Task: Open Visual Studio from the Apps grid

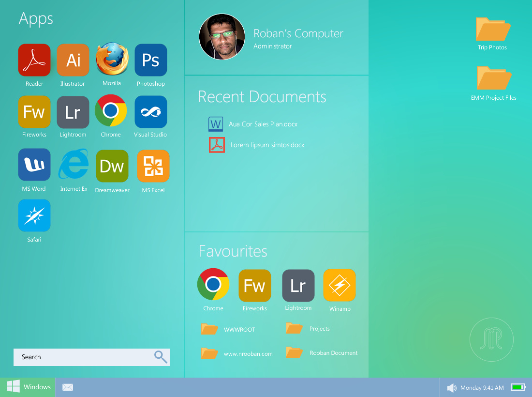Action: click(x=150, y=112)
